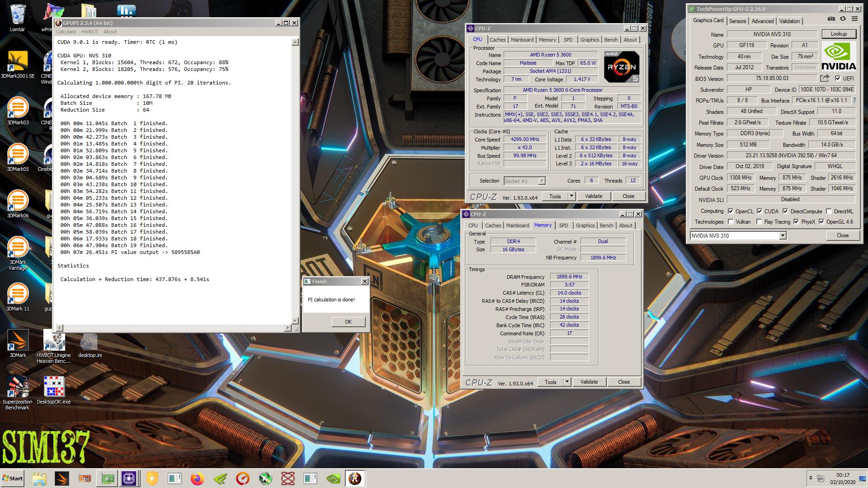
Task: Click the yellow shield taskbar icon
Action: point(152,479)
